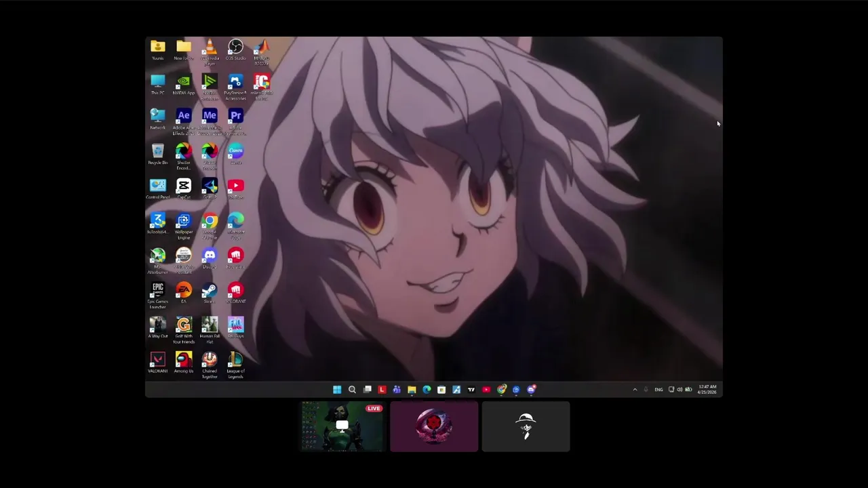
Task: Open the League of Legends shortcut
Action: (235, 365)
